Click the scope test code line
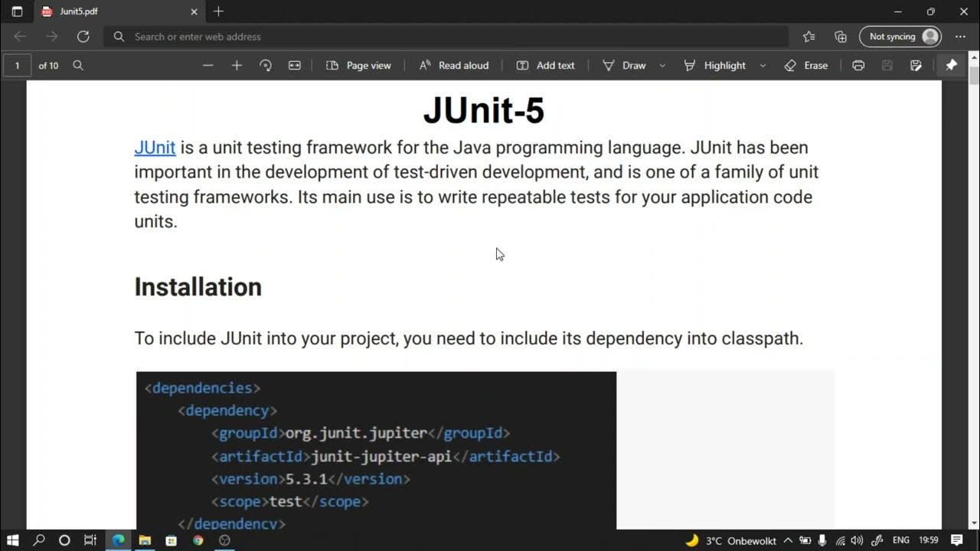Image resolution: width=980 pixels, height=551 pixels. tap(290, 502)
